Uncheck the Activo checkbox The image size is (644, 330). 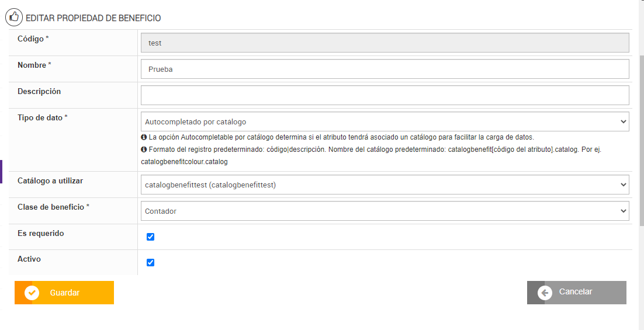[150, 262]
